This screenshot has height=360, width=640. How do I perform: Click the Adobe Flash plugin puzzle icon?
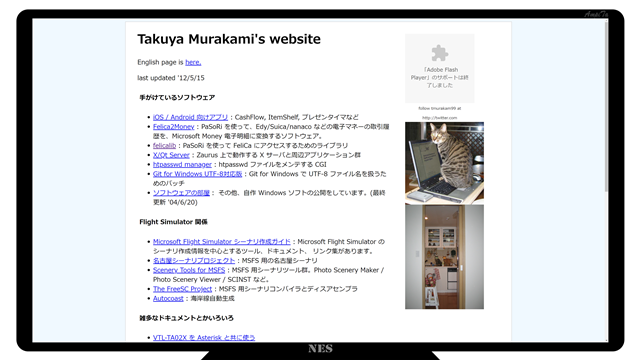point(440,53)
